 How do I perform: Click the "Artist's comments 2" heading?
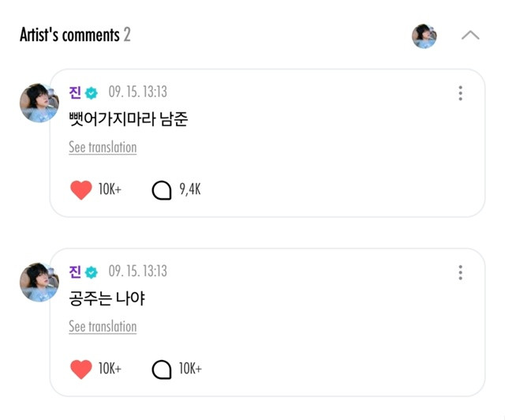point(75,35)
